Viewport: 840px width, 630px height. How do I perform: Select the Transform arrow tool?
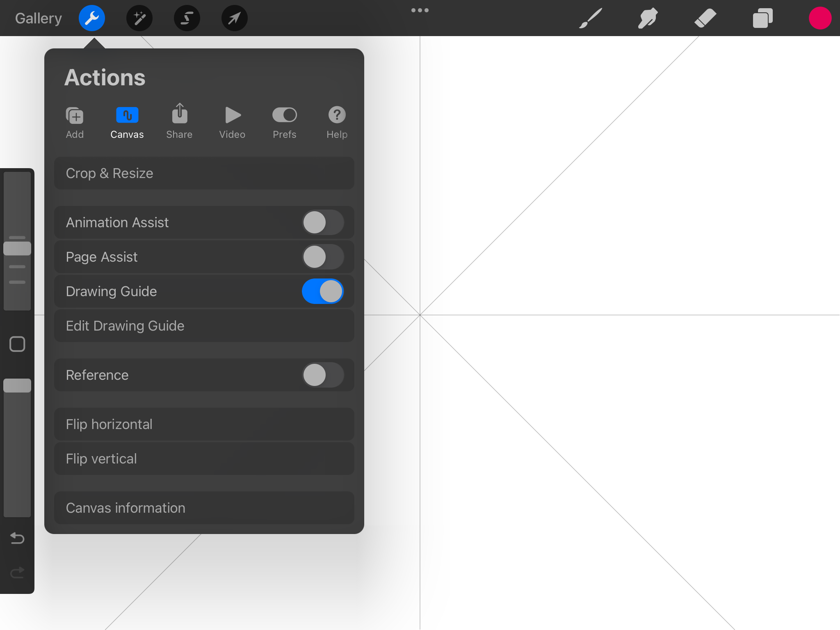pos(234,18)
